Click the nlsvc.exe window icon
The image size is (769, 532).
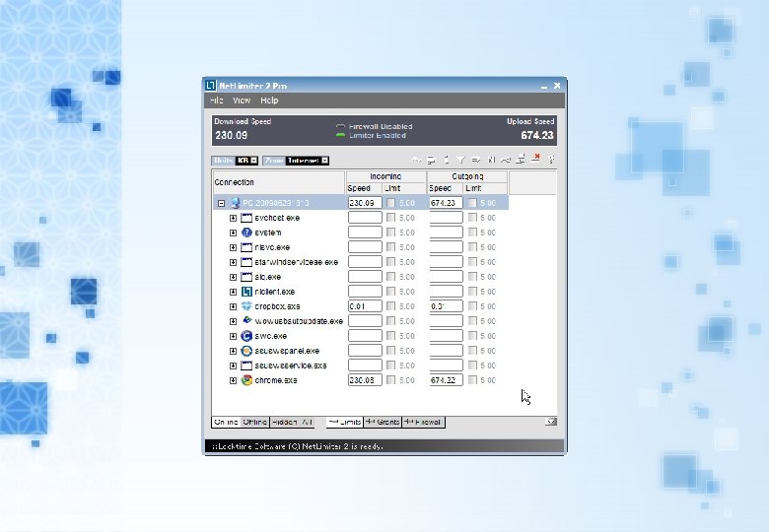click(246, 247)
